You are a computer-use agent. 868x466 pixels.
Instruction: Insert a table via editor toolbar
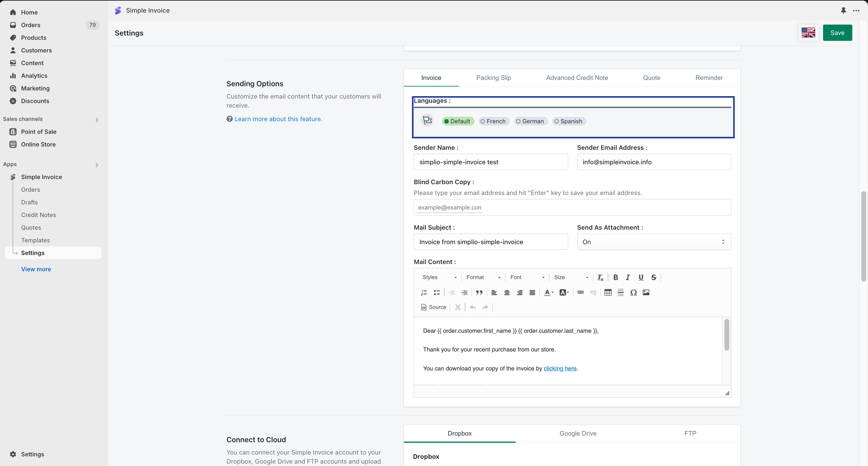tap(608, 292)
